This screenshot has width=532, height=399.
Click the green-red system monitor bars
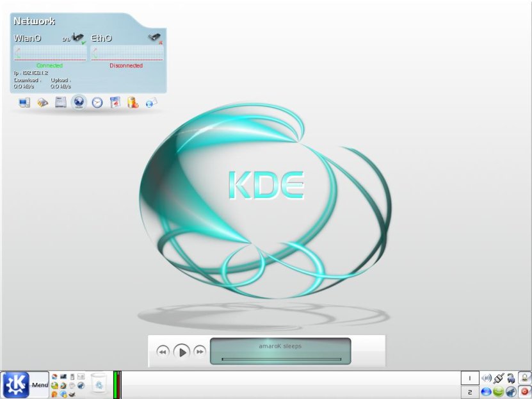[x=117, y=385]
